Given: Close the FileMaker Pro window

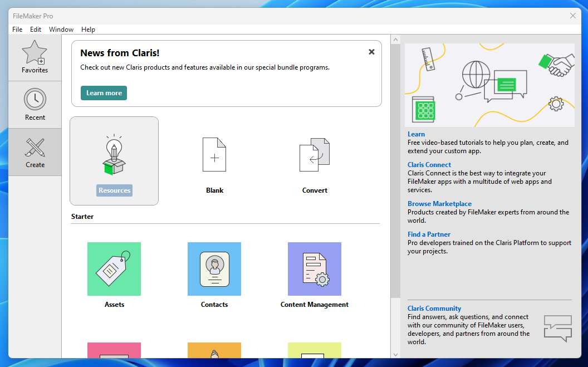Looking at the screenshot, I should click(572, 16).
